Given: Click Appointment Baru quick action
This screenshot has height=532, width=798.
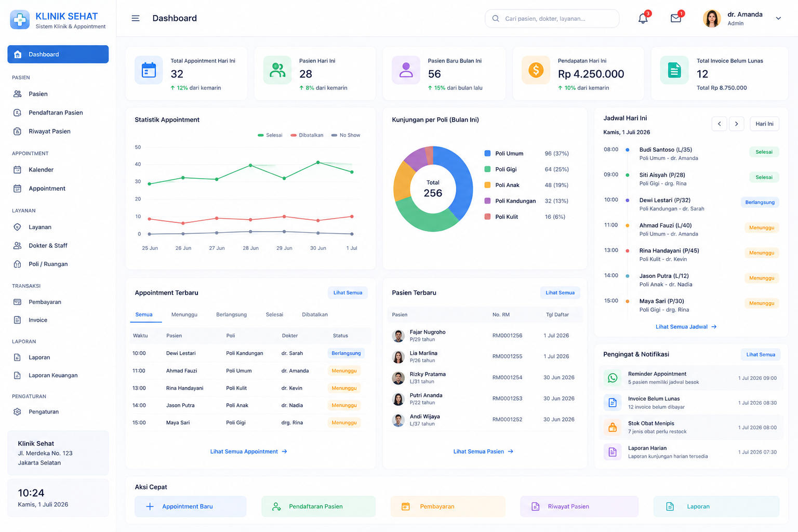Looking at the screenshot, I should click(190, 507).
